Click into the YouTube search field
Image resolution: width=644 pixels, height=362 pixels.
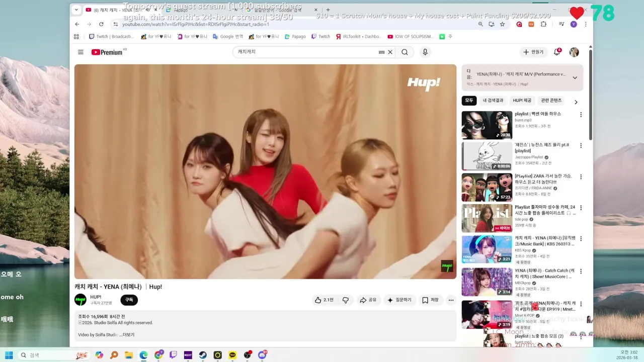(x=307, y=52)
